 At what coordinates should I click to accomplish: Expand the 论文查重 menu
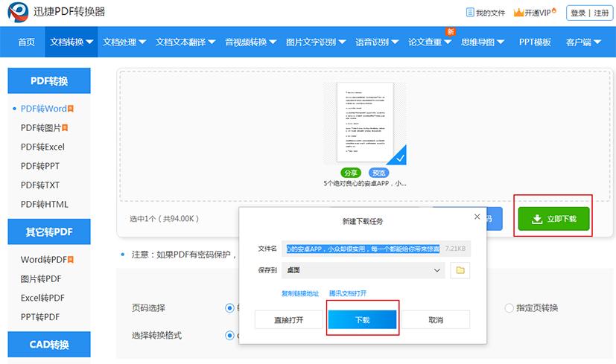[430, 42]
